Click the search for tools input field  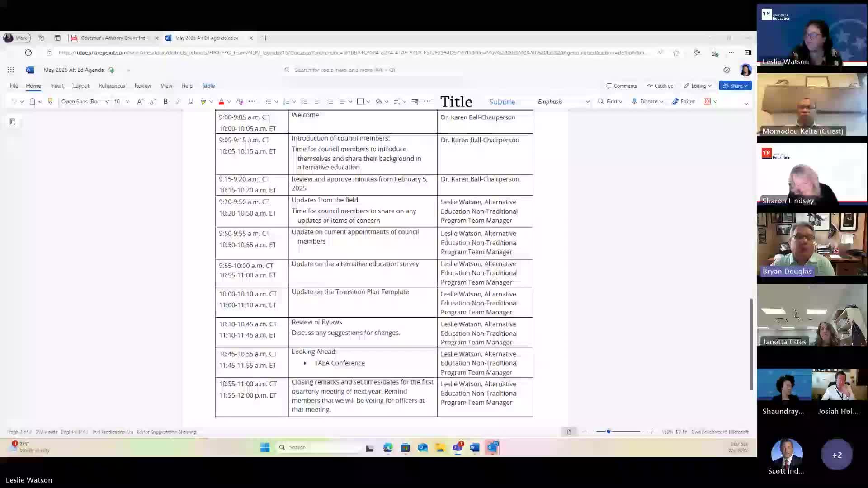point(344,70)
